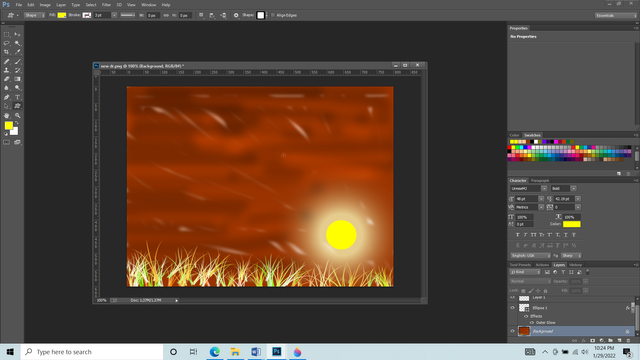
Task: Select the Quick Selection tool
Action: pos(17,43)
